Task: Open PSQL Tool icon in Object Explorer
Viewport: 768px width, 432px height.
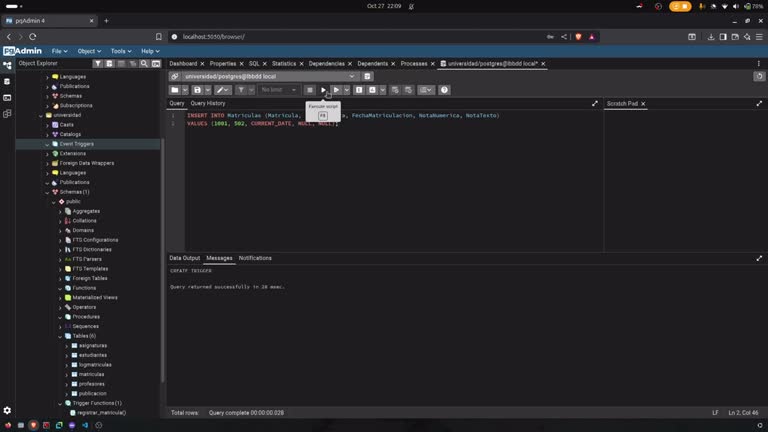Action: point(156,64)
